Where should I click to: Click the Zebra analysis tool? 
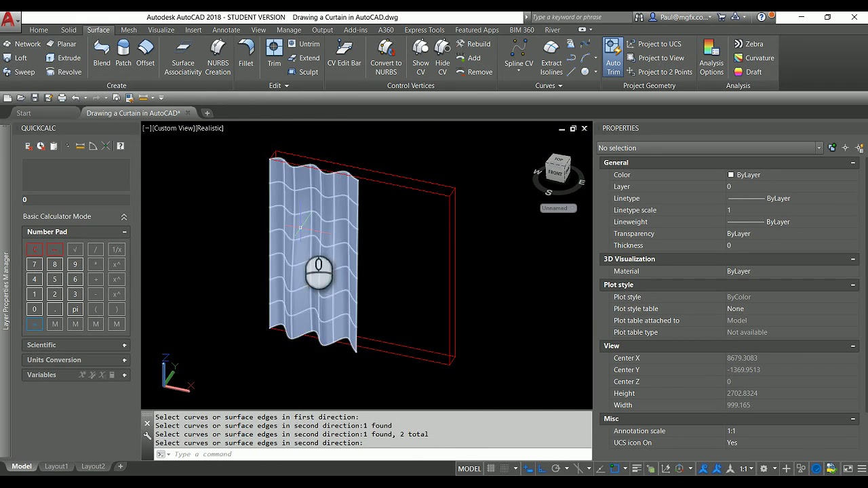(749, 43)
